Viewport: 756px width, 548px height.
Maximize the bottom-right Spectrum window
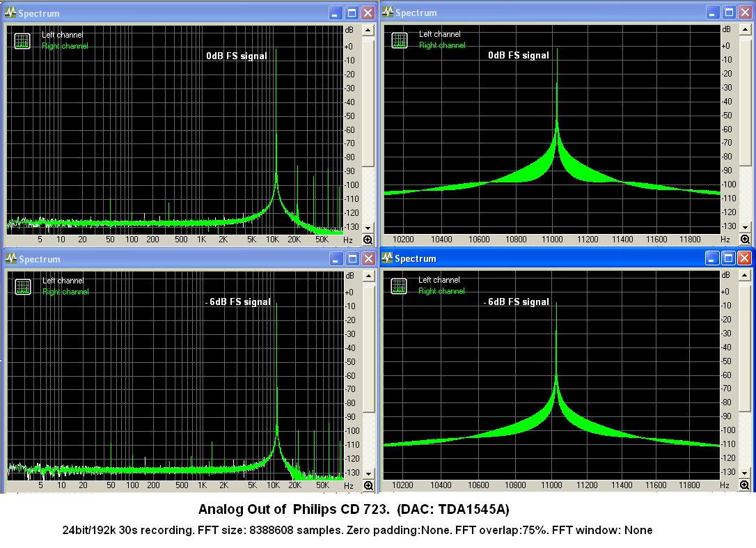pos(729,258)
